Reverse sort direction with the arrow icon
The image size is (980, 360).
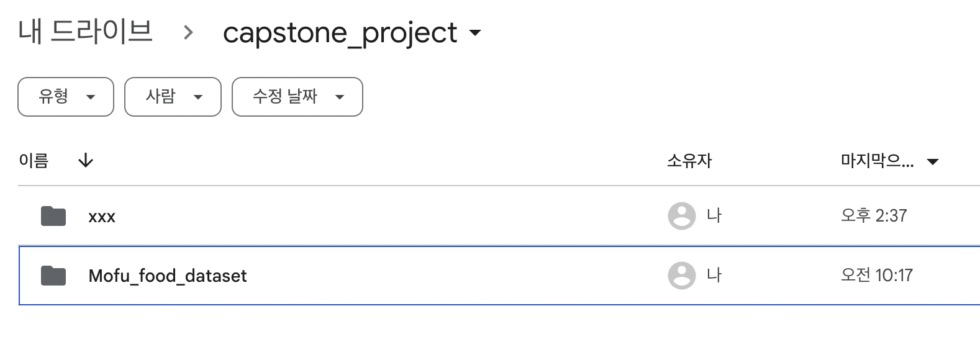86,161
